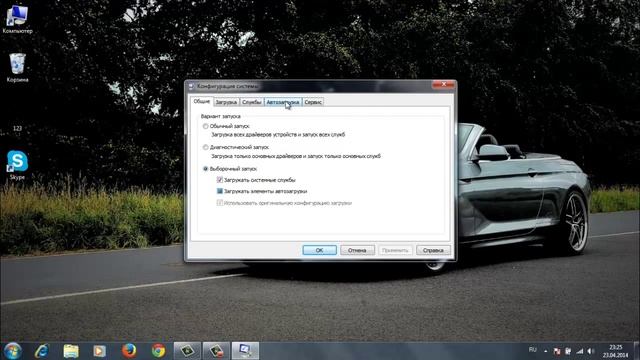Open the clock showing 23:25

[x=615, y=351]
